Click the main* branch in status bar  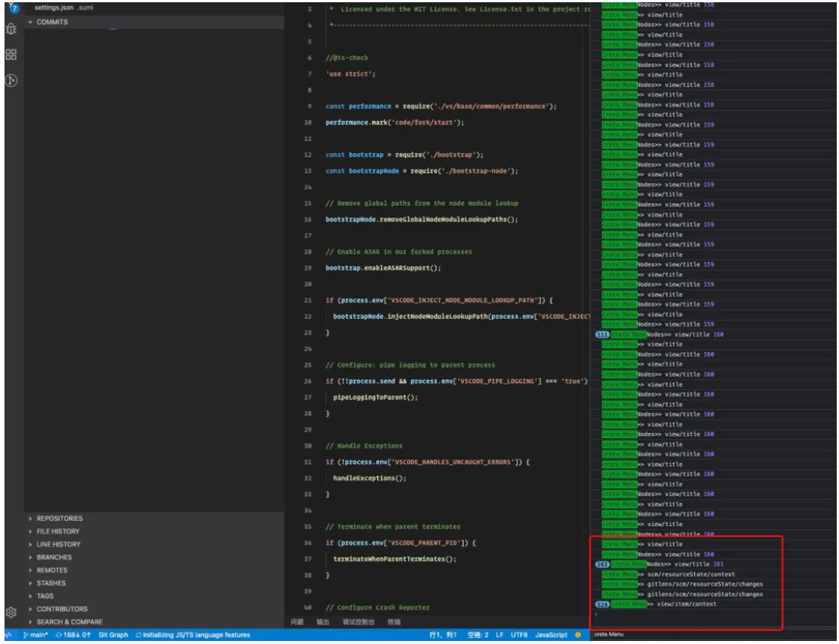pyautogui.click(x=35, y=635)
